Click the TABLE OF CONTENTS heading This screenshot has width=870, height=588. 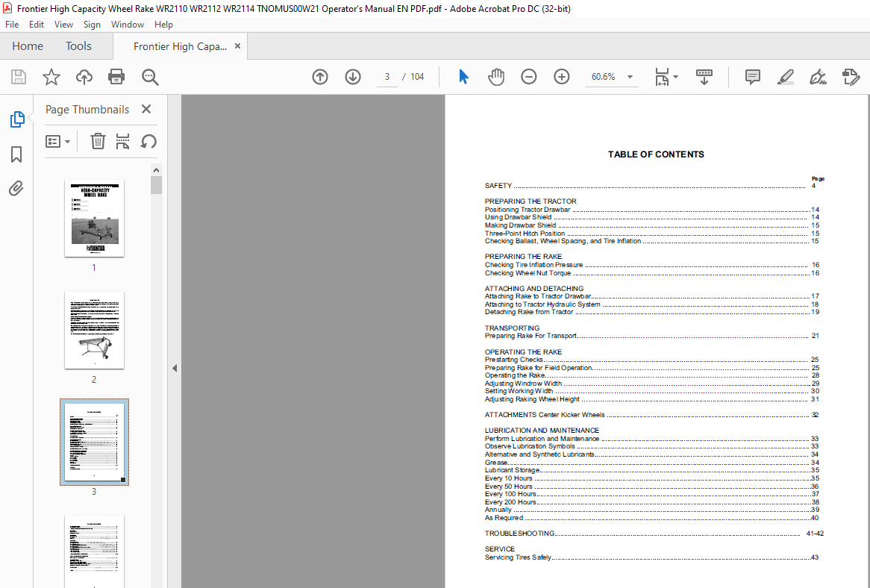[x=656, y=154]
